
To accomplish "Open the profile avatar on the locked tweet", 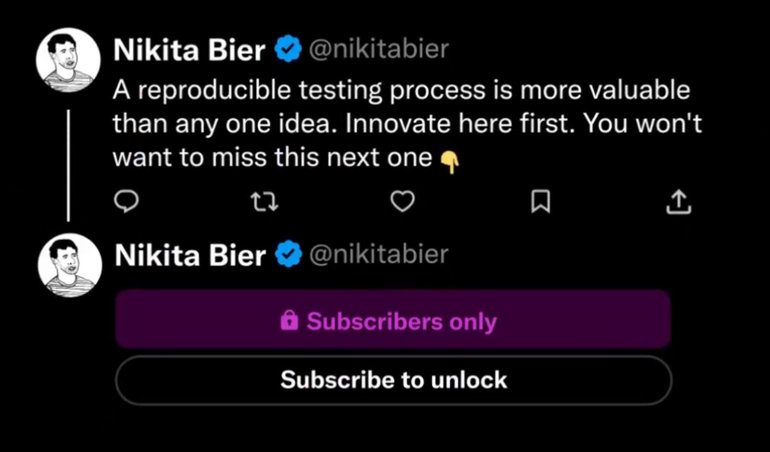I will pos(68,268).
